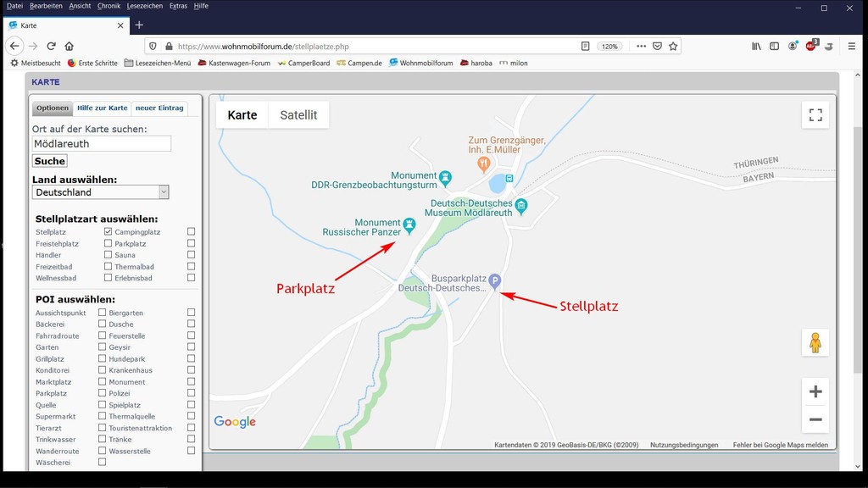Click the 120% zoom level indicator
868x488 pixels.
click(609, 47)
